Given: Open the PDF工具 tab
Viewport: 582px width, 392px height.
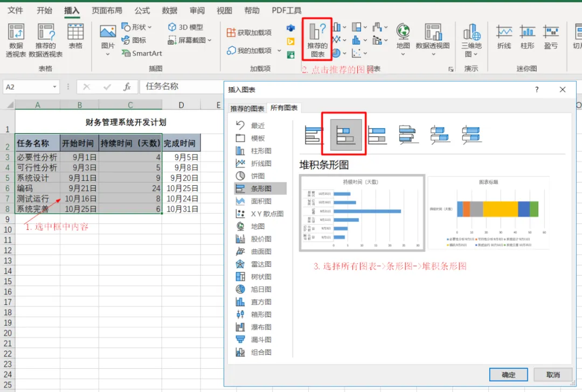Looking at the screenshot, I should pyautogui.click(x=287, y=10).
